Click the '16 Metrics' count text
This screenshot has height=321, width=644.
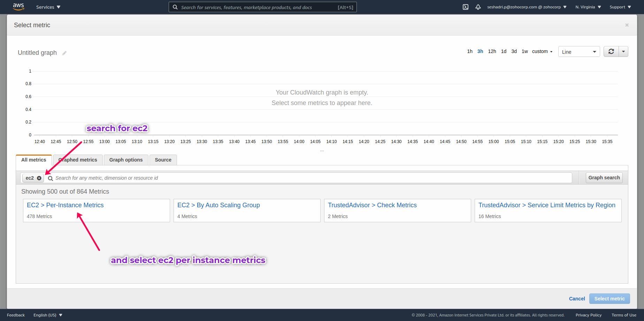pyautogui.click(x=490, y=216)
